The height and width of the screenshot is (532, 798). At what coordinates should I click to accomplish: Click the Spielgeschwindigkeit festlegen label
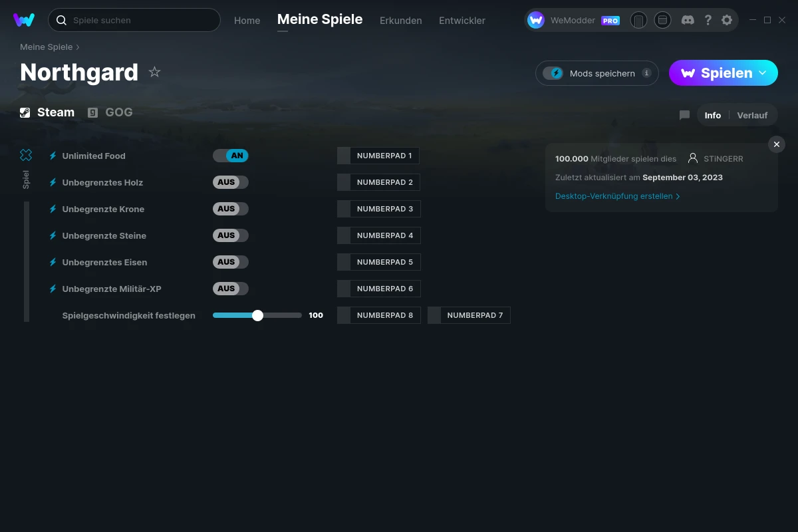[129, 315]
